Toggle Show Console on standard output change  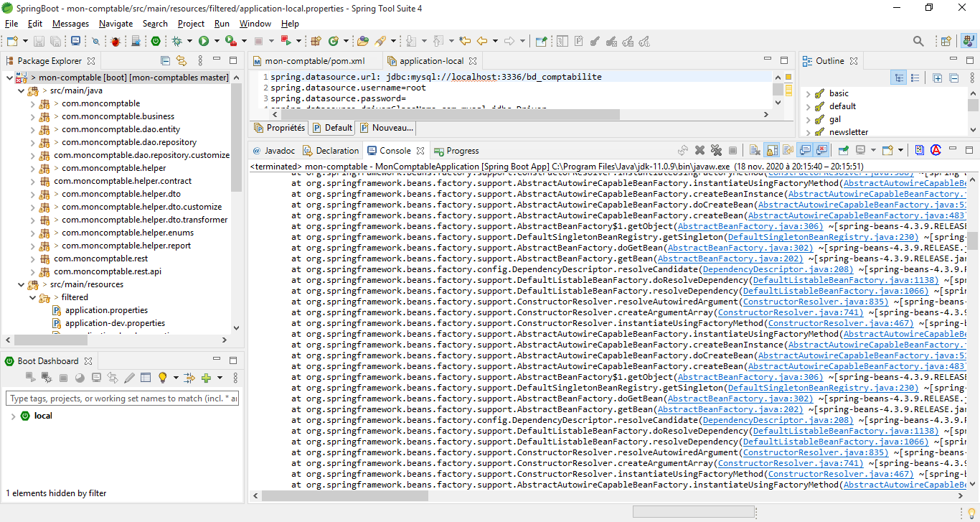805,151
